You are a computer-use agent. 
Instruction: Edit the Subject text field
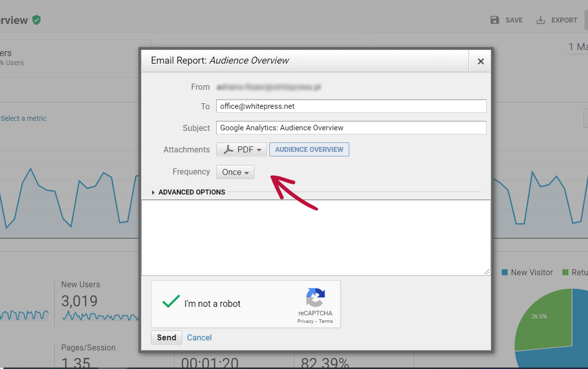click(351, 128)
